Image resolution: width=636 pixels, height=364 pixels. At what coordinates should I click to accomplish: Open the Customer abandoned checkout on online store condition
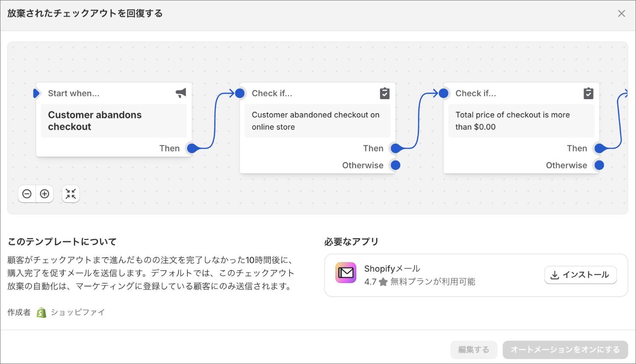[x=318, y=121]
